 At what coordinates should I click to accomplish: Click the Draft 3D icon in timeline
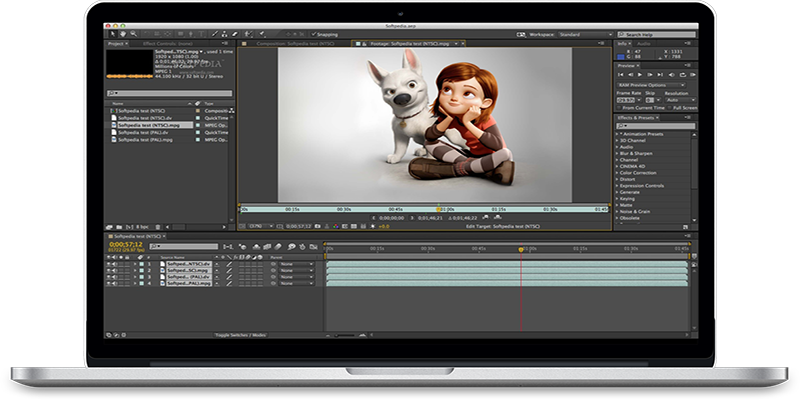[243, 247]
